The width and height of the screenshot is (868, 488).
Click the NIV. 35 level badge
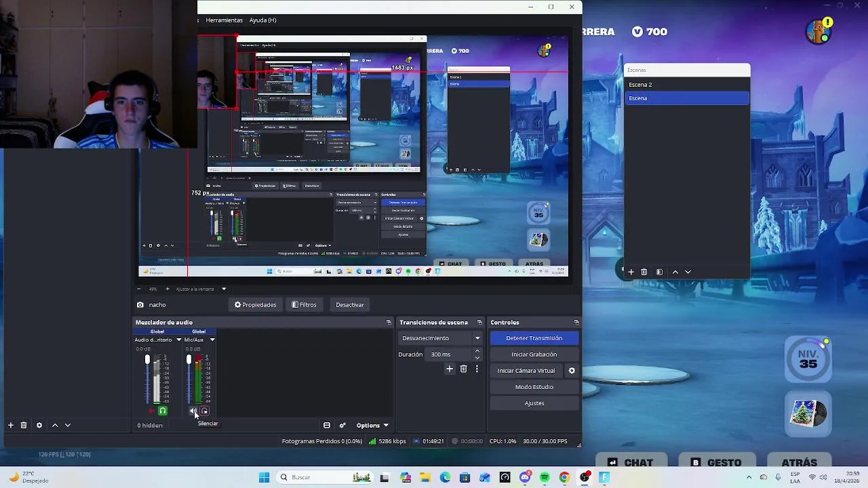point(808,359)
